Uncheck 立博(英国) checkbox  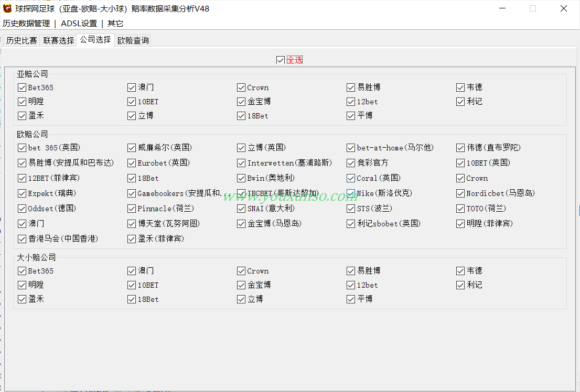pos(241,148)
